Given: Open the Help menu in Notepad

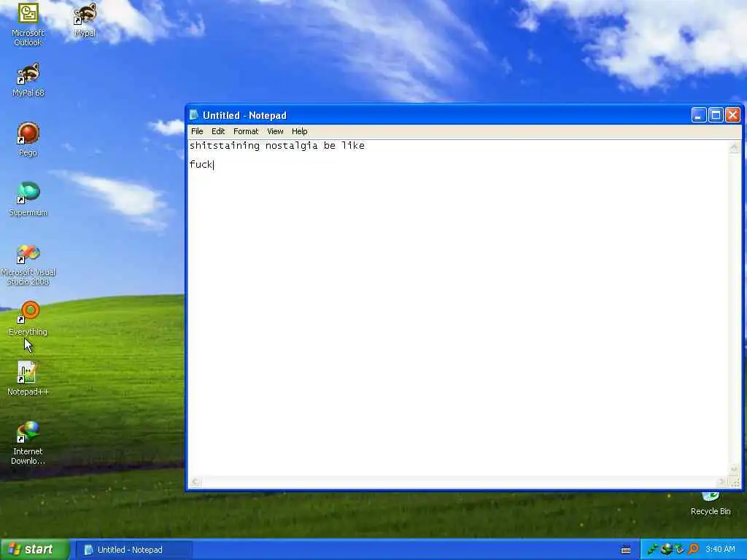Looking at the screenshot, I should tap(300, 131).
